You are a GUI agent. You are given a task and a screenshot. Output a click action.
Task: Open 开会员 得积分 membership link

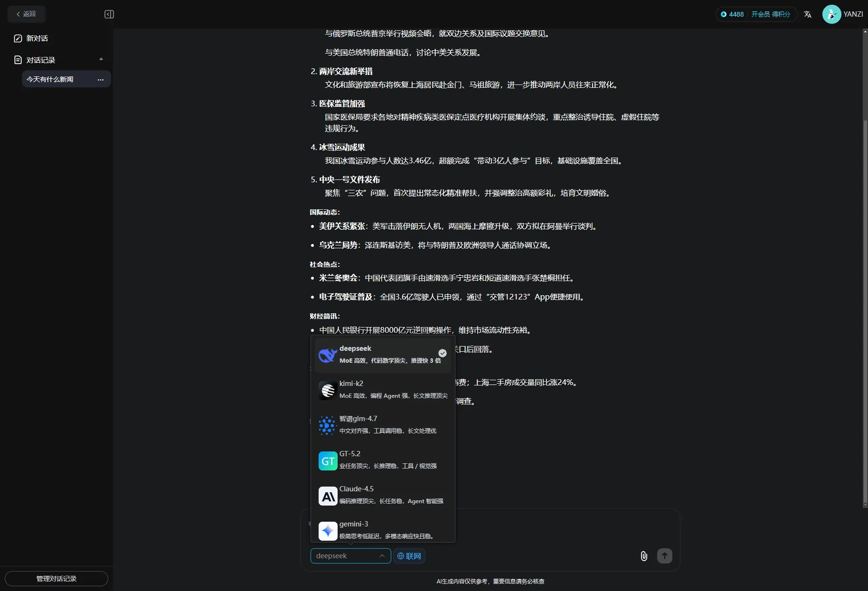pyautogui.click(x=773, y=14)
